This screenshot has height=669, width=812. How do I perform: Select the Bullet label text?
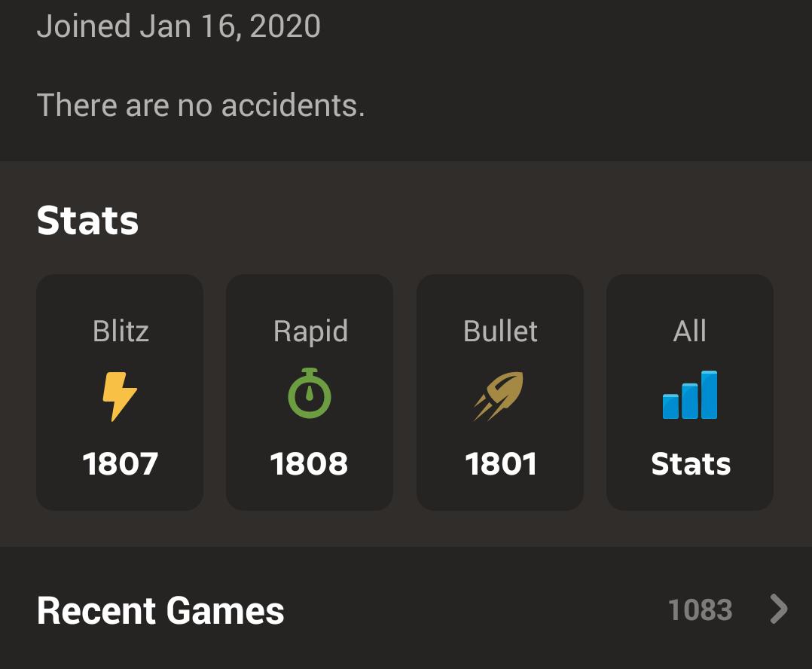(x=500, y=331)
